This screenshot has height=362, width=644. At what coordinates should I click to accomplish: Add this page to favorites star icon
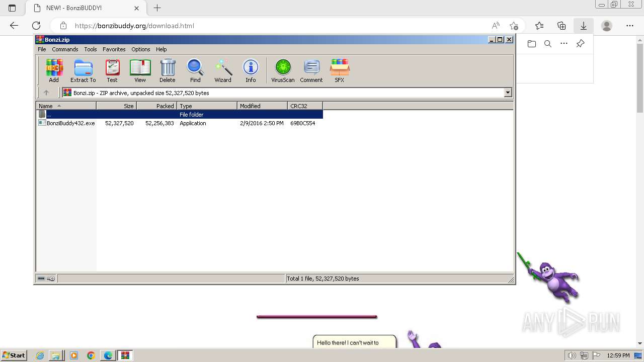[x=514, y=26]
